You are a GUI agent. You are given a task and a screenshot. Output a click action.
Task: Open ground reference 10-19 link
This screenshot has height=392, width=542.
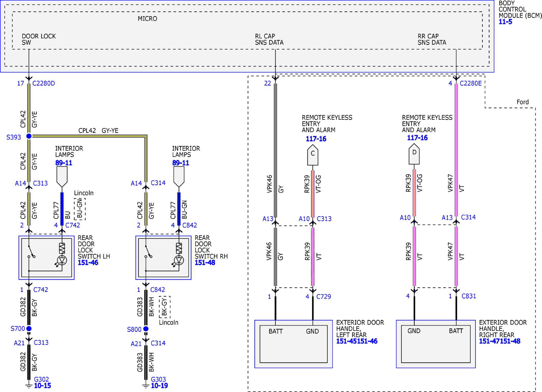coord(160,386)
